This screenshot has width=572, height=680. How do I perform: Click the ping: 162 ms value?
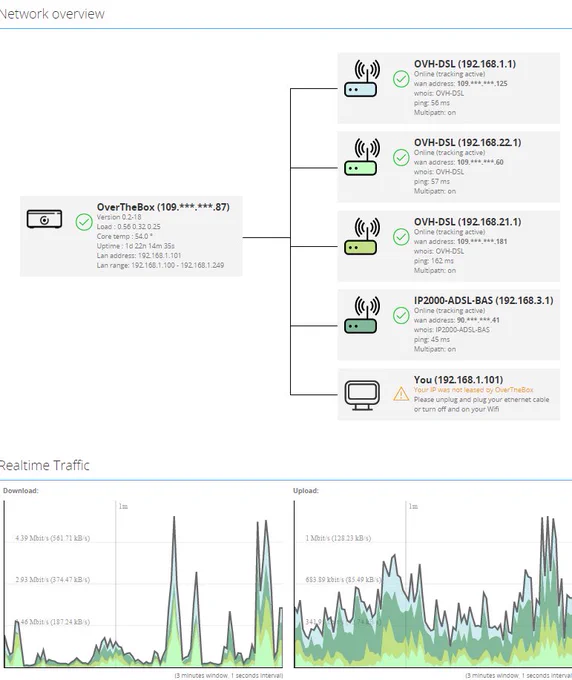pos(434,261)
